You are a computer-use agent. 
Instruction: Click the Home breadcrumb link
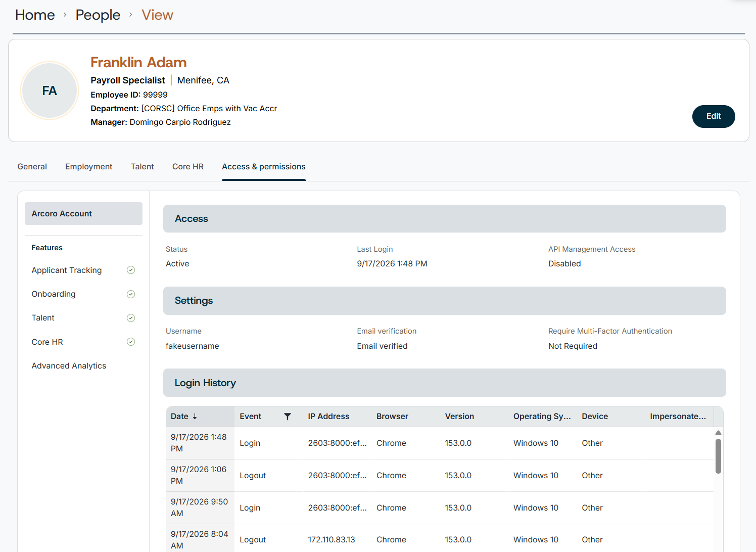[x=35, y=15]
